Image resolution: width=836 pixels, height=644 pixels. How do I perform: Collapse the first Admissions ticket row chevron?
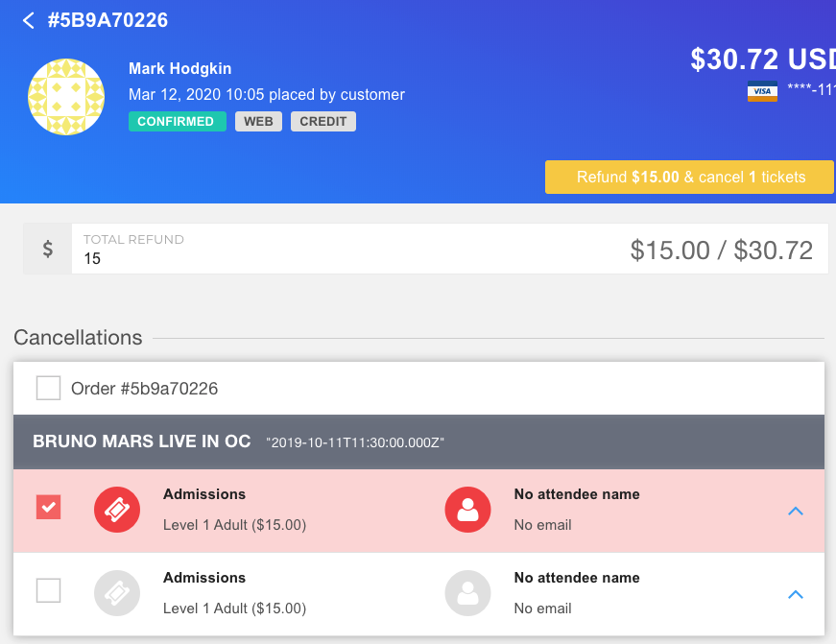(x=796, y=511)
